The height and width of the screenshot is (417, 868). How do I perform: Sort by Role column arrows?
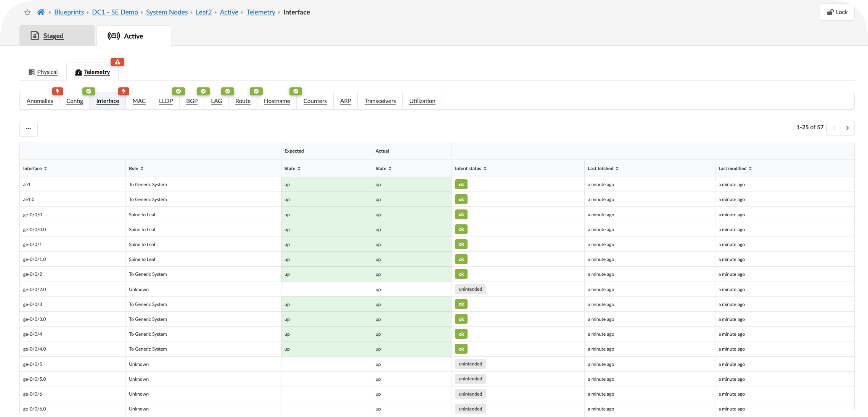click(x=142, y=169)
